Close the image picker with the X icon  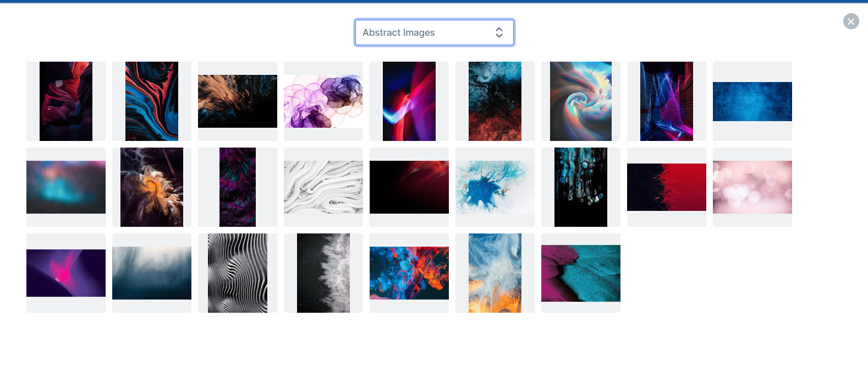tap(851, 21)
